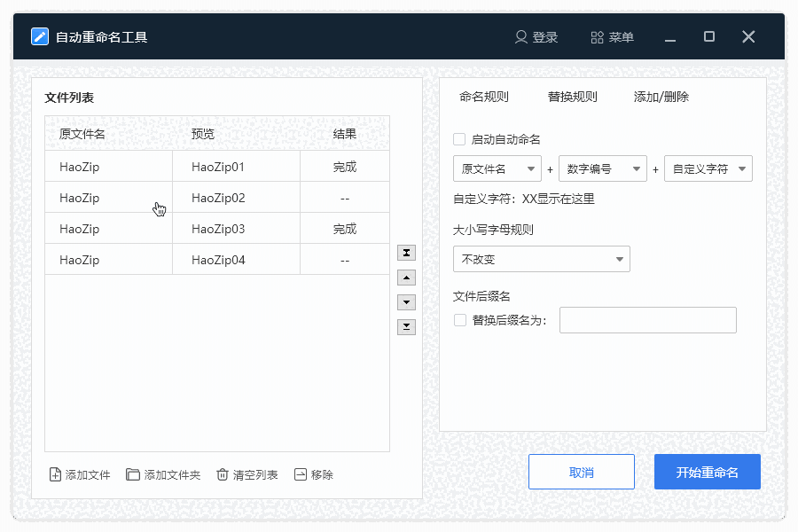Move selected file down one row

click(x=406, y=301)
